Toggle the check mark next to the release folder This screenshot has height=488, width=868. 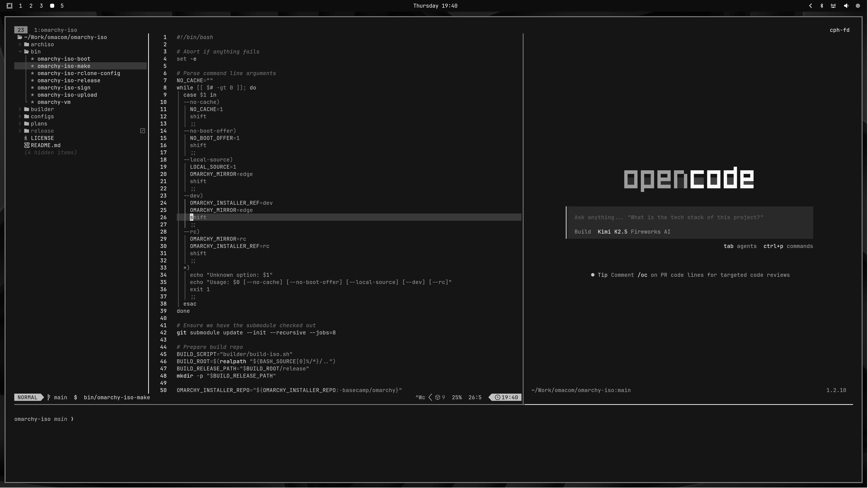pyautogui.click(x=142, y=131)
